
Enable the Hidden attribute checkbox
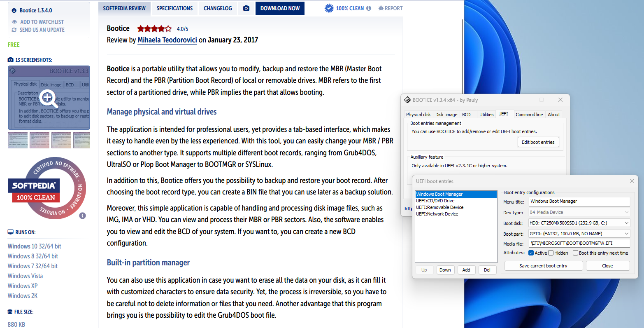pyautogui.click(x=551, y=253)
